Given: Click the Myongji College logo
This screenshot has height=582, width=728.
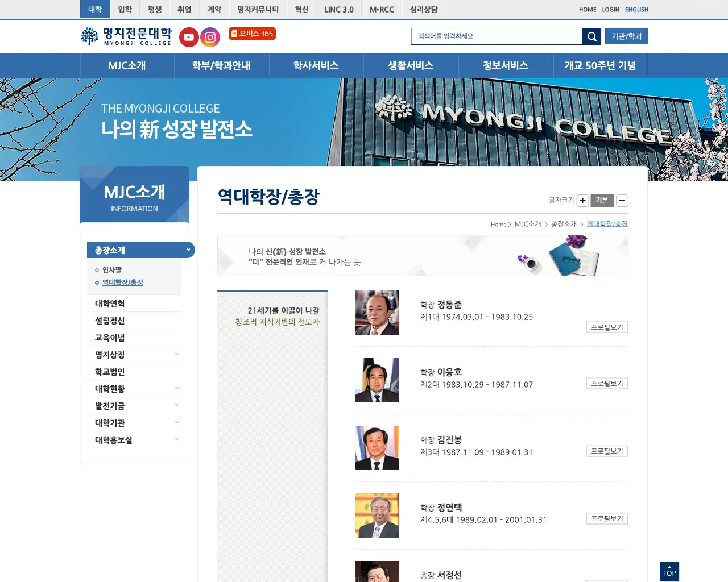Looking at the screenshot, I should pyautogui.click(x=126, y=36).
